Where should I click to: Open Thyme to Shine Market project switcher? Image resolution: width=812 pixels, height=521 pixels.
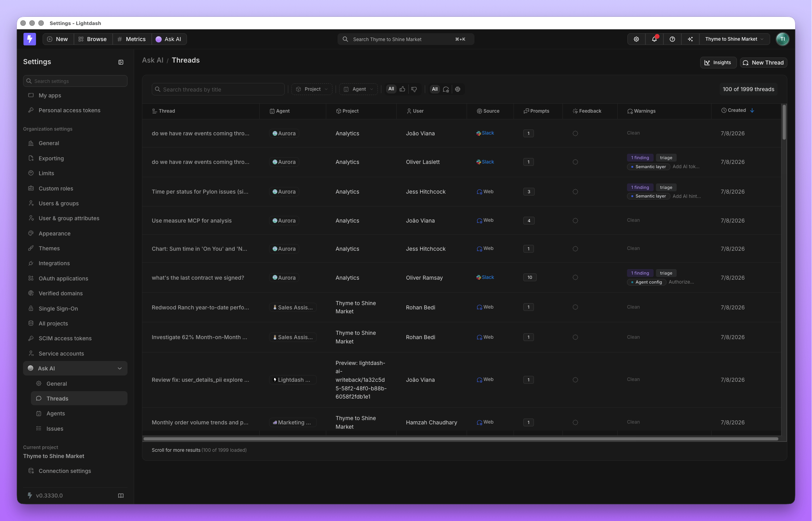coord(735,39)
